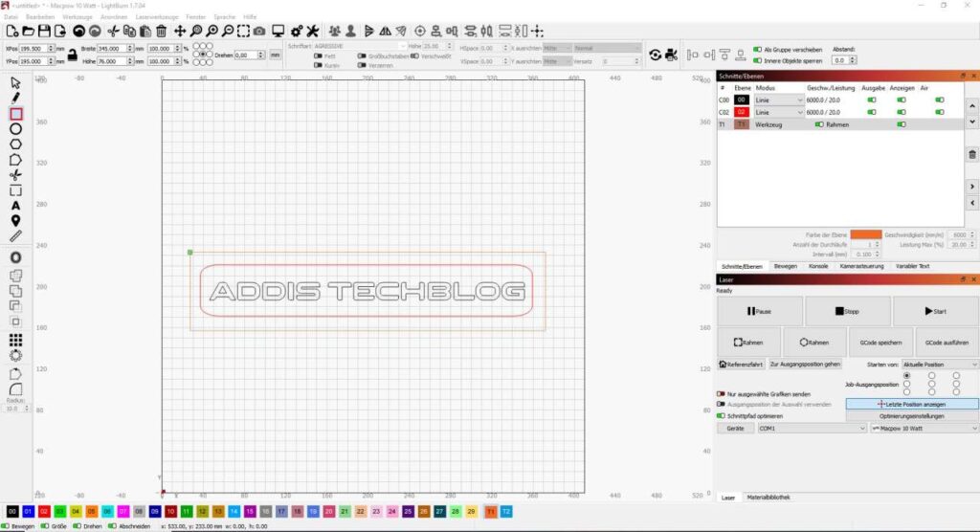Image resolution: width=980 pixels, height=532 pixels.
Task: Pick the T2 tool layer swatch
Action: (506, 511)
